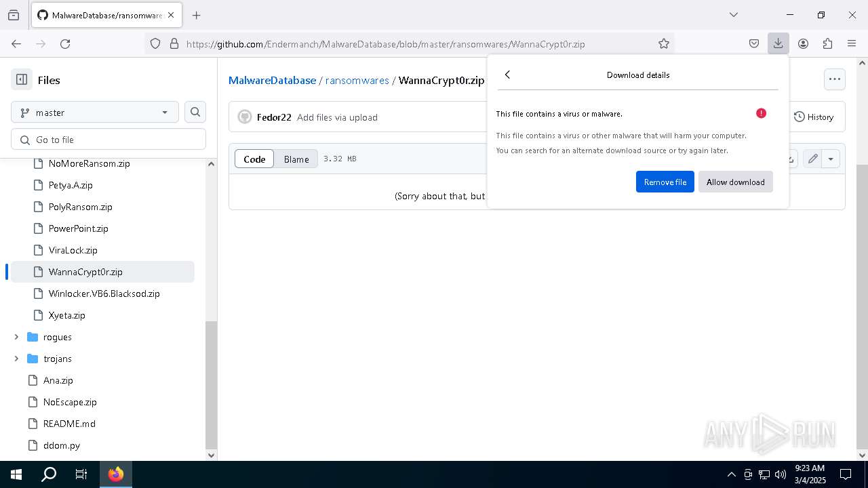The image size is (868, 488).
Task: Open NoMoreRansom.zip file
Action: 89,163
